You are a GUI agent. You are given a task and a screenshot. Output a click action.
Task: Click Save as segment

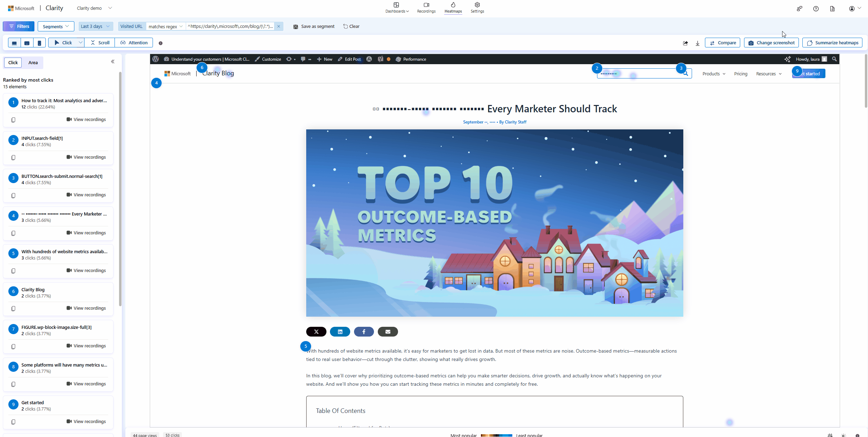(314, 27)
